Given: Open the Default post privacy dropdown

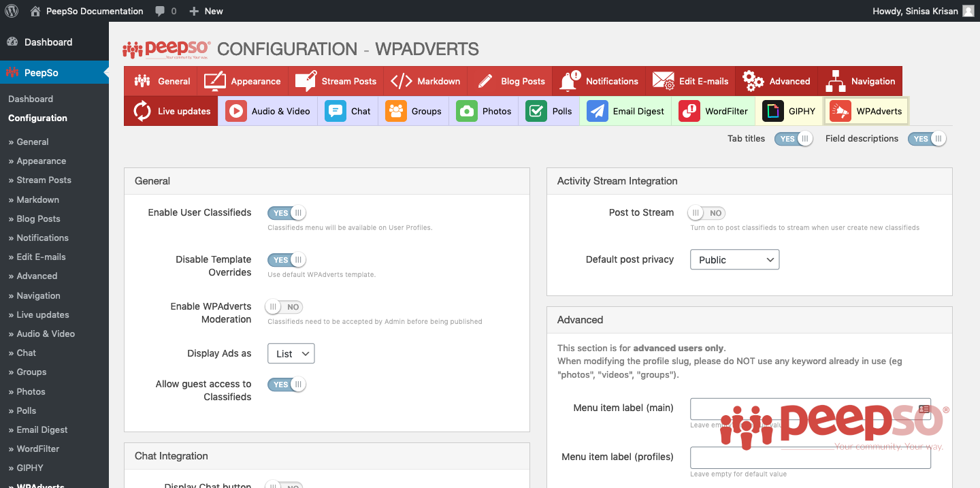Looking at the screenshot, I should (x=734, y=259).
